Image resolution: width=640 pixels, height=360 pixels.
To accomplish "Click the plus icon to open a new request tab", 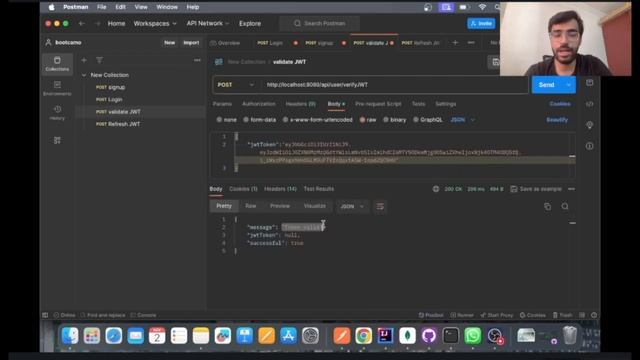I will click(x=455, y=42).
